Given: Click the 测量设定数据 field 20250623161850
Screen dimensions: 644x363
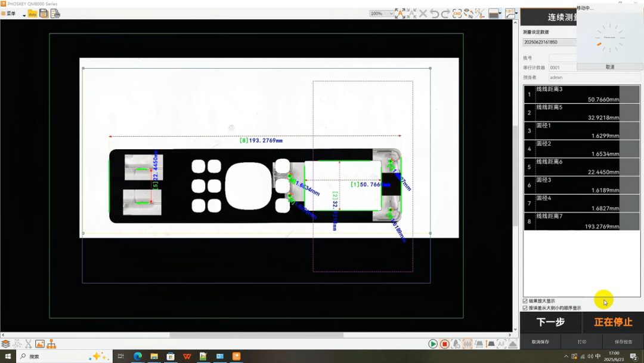Looking at the screenshot, I should pyautogui.click(x=550, y=42).
